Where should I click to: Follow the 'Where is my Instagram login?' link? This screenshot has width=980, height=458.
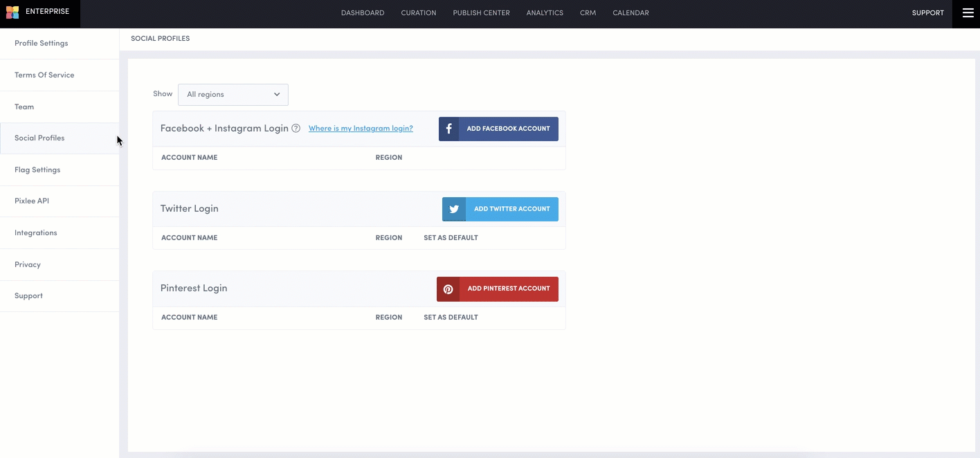click(x=361, y=129)
